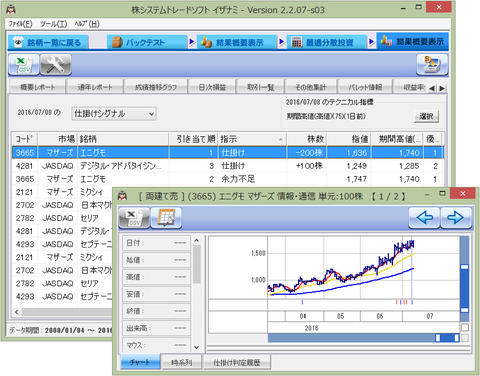Go to next stock with right arrow
The height and width of the screenshot is (376, 480).
pyautogui.click(x=456, y=218)
